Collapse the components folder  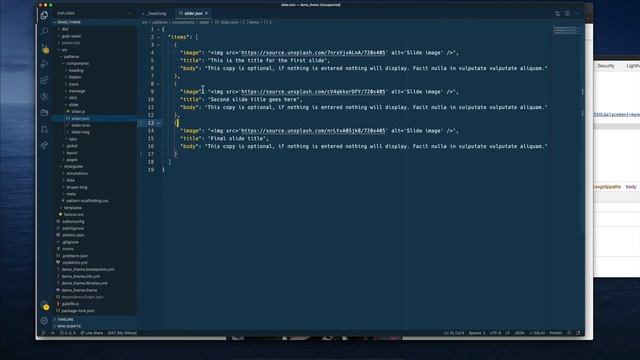pos(77,63)
